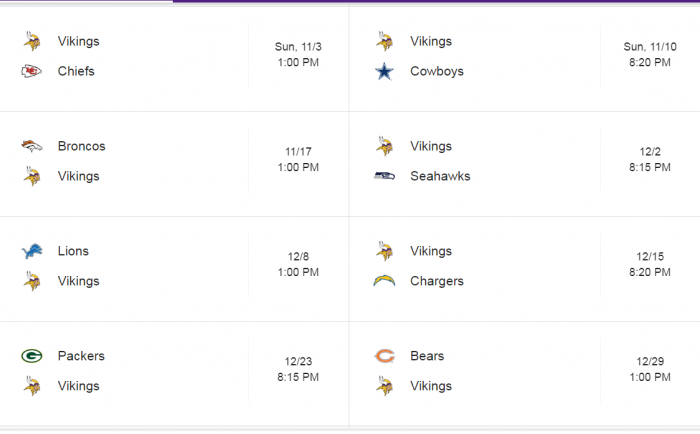The width and height of the screenshot is (700, 434).
Task: Click the Bears C logo
Action: tap(384, 356)
